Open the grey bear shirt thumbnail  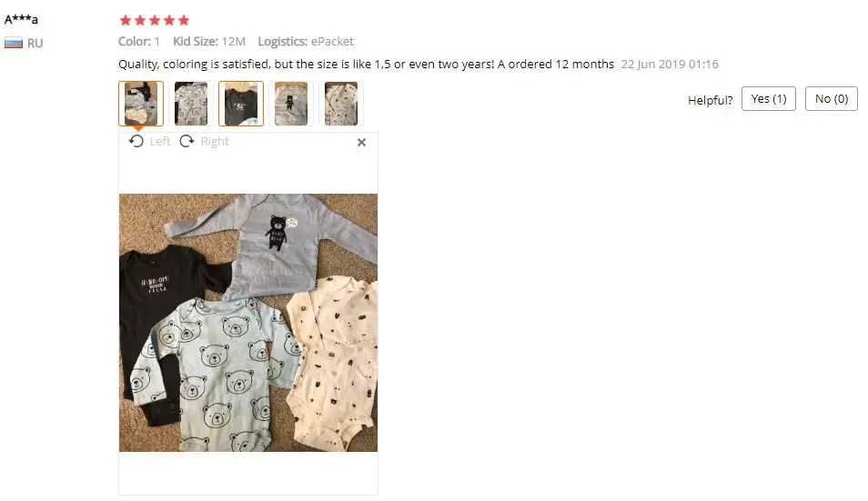pyautogui.click(x=291, y=104)
